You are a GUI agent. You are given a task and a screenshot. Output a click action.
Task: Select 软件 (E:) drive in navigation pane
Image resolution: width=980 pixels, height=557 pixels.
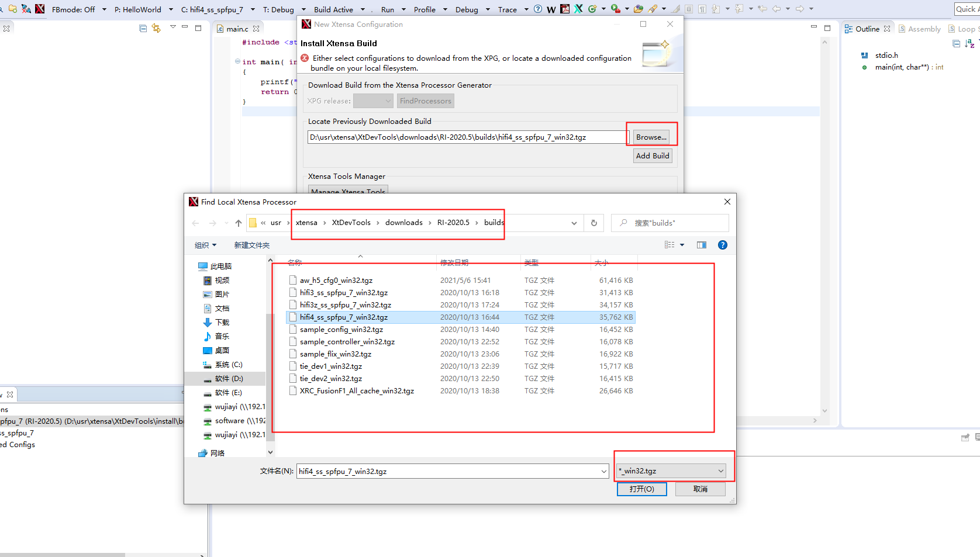(228, 393)
